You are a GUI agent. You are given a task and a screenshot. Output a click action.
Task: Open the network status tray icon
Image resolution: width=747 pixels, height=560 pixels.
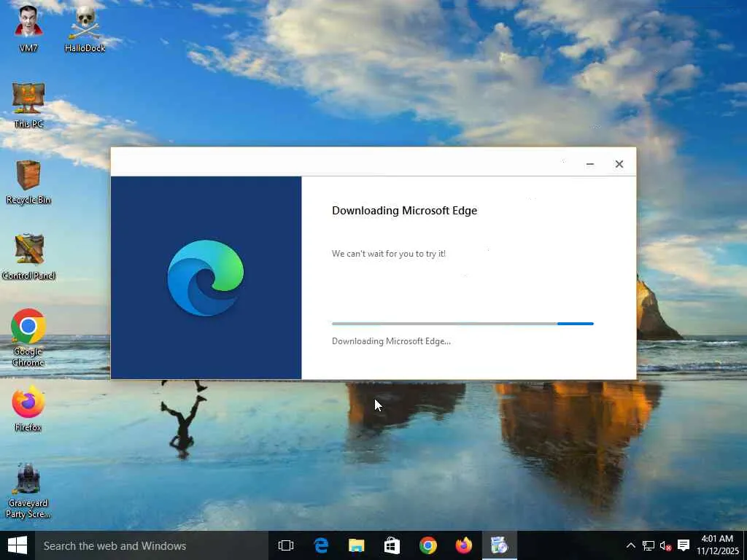pos(648,545)
